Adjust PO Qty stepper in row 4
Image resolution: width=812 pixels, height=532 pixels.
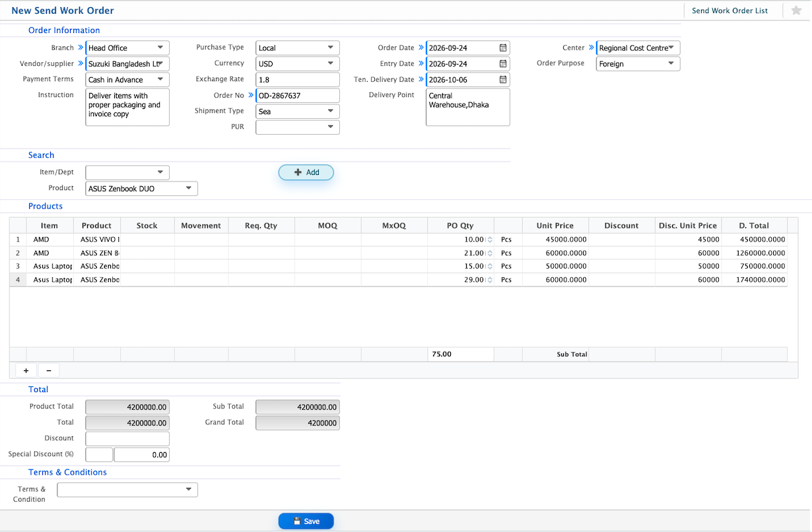click(489, 280)
